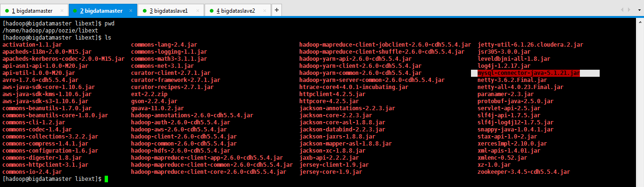The width and height of the screenshot is (644, 187).
Task: Click the 'ls' command on the prompt line
Action: (x=108, y=37)
